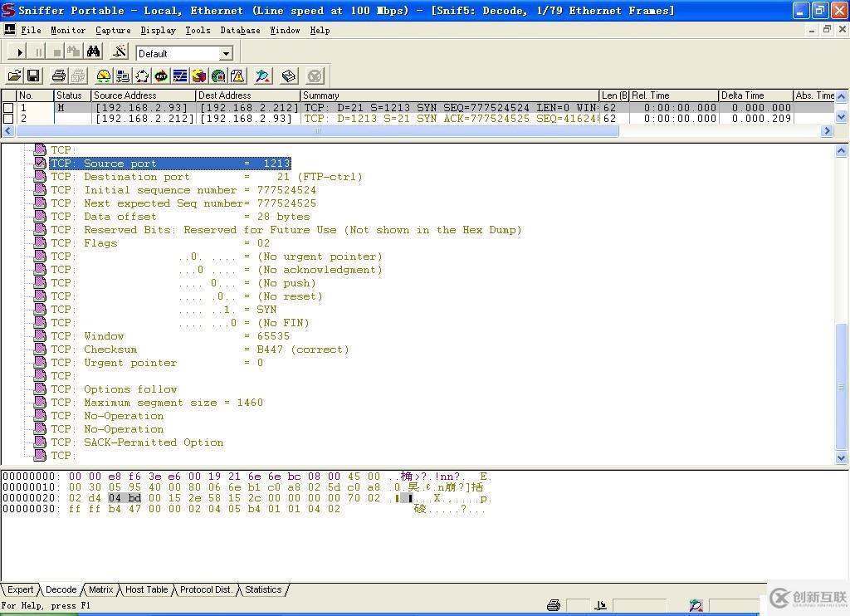850x616 pixels.
Task: Open the Alarm Log warning icon
Action: pyautogui.click(x=237, y=76)
